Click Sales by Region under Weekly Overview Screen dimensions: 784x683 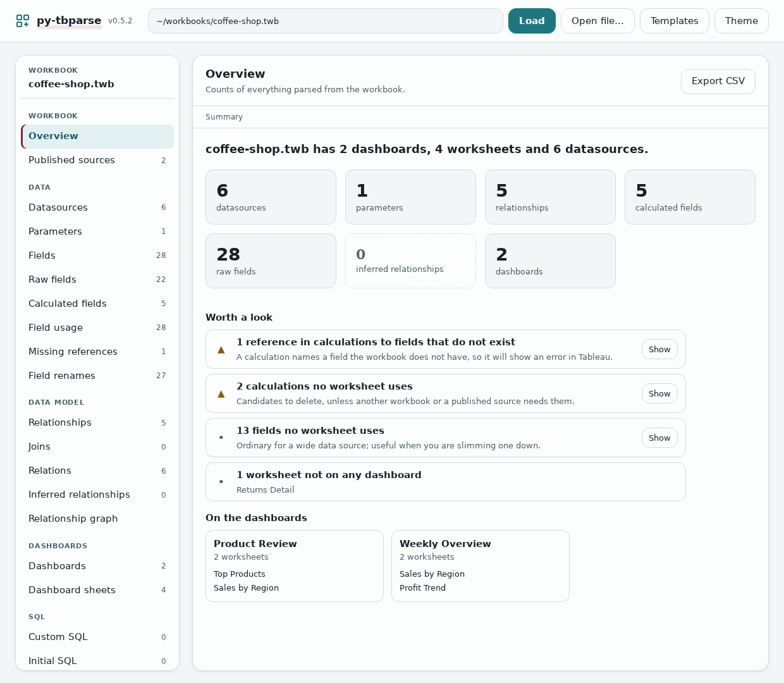pyautogui.click(x=432, y=574)
